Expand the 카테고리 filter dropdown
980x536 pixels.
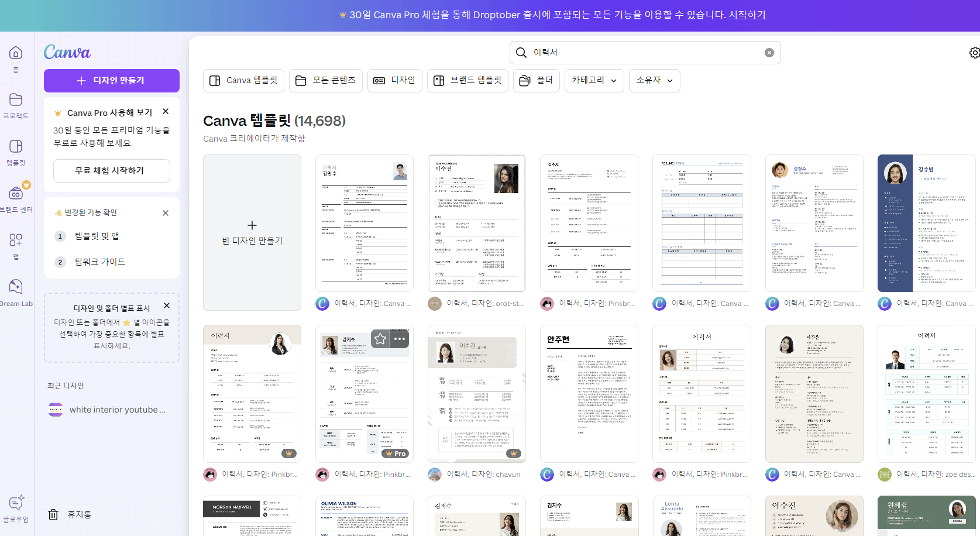click(x=594, y=80)
